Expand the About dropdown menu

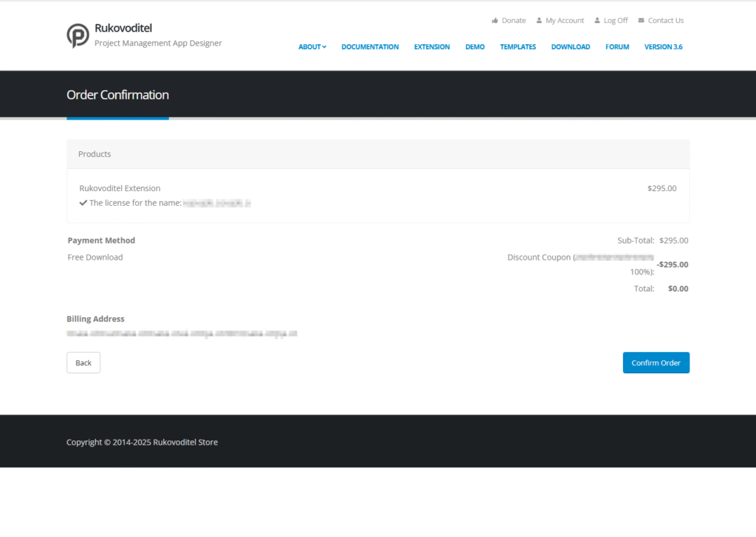[x=312, y=47]
